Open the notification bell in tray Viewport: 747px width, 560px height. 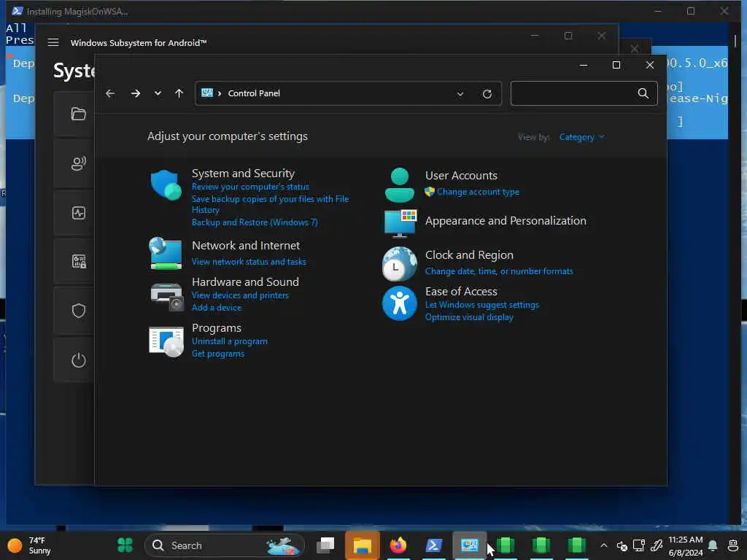click(713, 545)
